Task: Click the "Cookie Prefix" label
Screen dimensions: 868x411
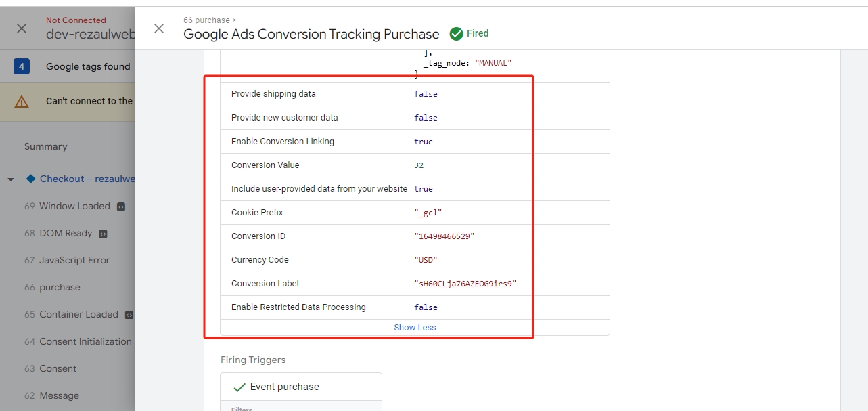Action: click(x=257, y=212)
